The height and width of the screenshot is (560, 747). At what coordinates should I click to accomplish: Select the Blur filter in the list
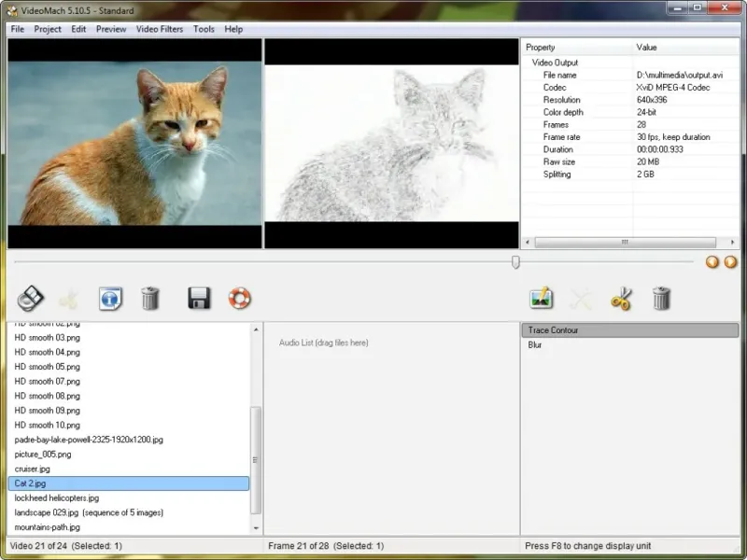pos(535,345)
